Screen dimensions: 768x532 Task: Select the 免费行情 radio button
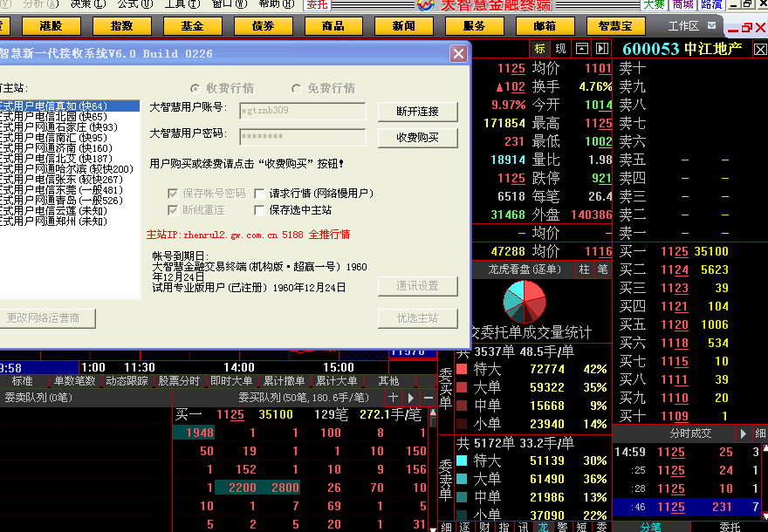click(296, 89)
